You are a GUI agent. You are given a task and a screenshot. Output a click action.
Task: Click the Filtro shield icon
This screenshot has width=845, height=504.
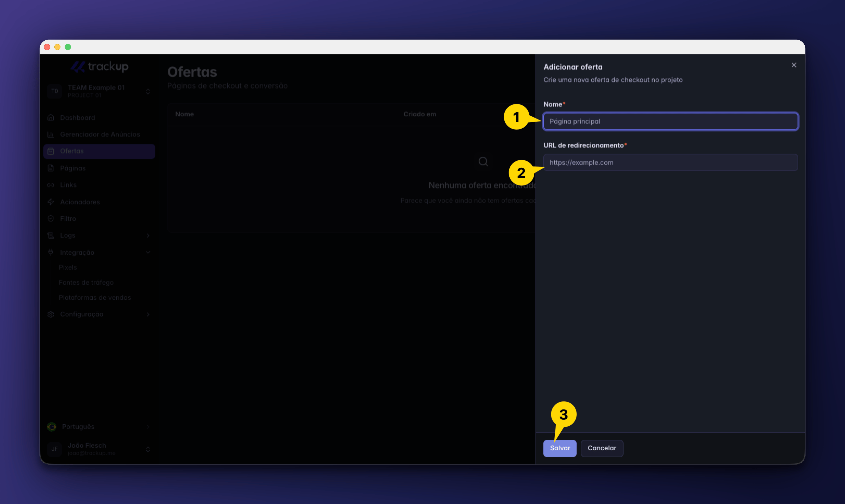(x=51, y=218)
